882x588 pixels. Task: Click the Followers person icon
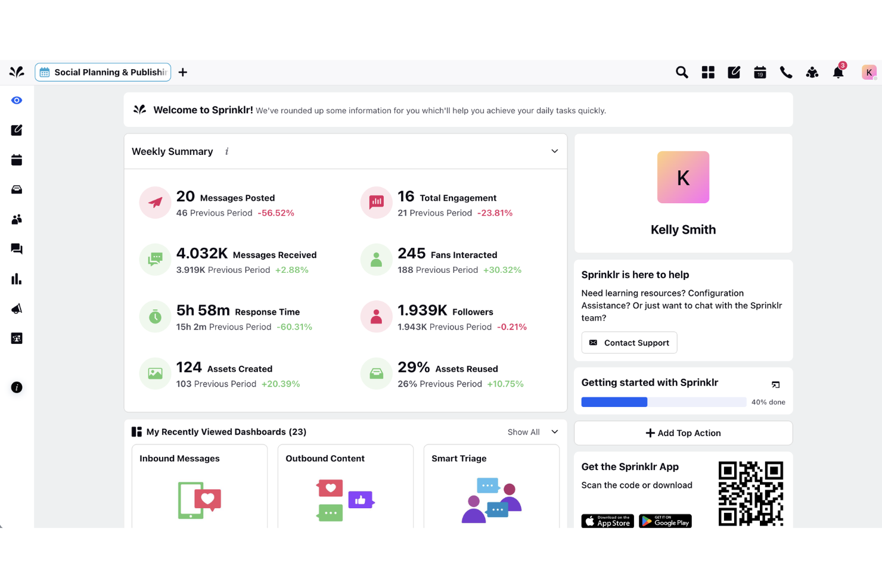coord(377,316)
